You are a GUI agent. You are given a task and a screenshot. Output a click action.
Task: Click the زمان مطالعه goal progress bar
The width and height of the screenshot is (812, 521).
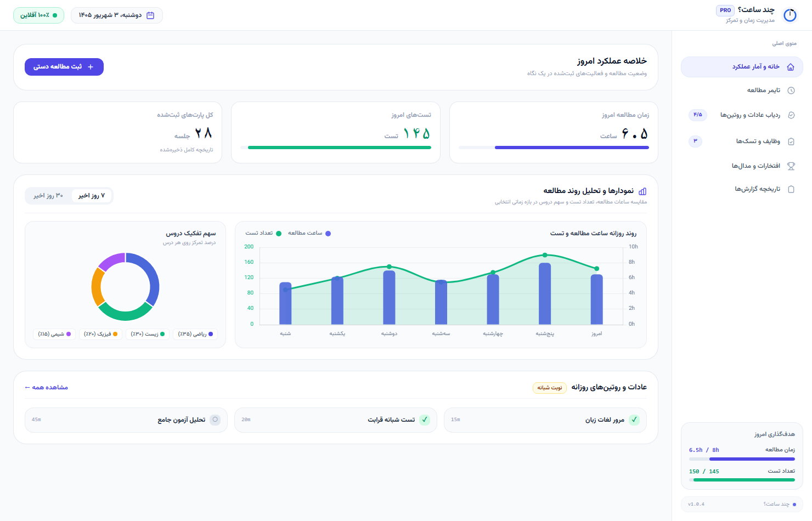(742, 459)
